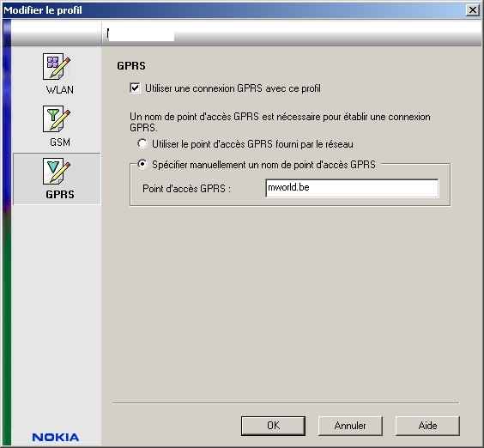Viewport: 484px width, 448px height.
Task: Click the 'Point d'accès GPRS :' label
Action: click(187, 188)
